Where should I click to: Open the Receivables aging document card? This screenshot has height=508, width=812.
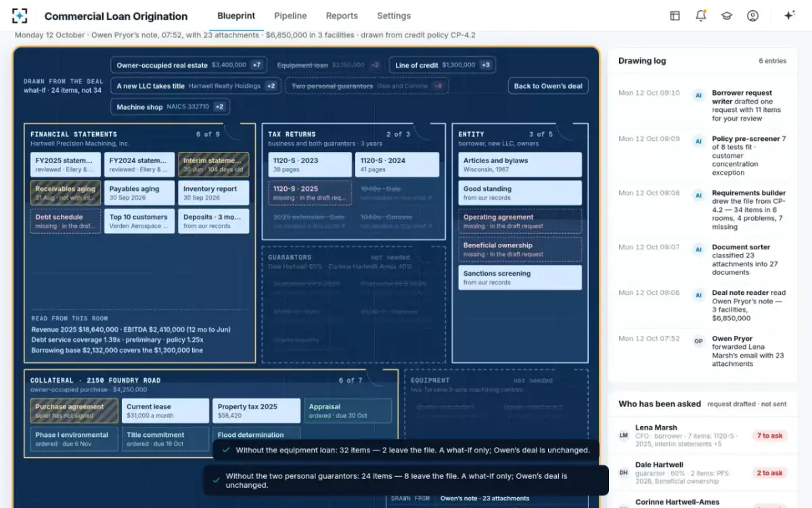pyautogui.click(x=66, y=193)
